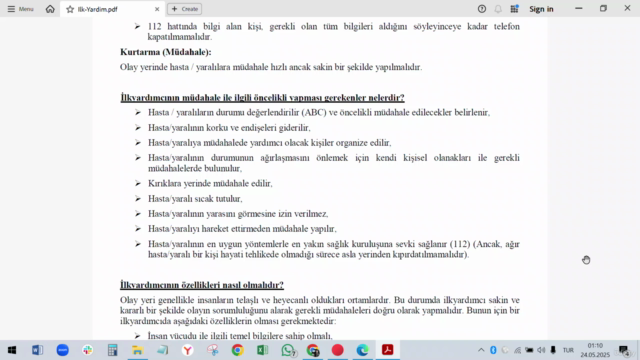640x360 pixels.
Task: Click the Sign in link
Action: pos(541,9)
